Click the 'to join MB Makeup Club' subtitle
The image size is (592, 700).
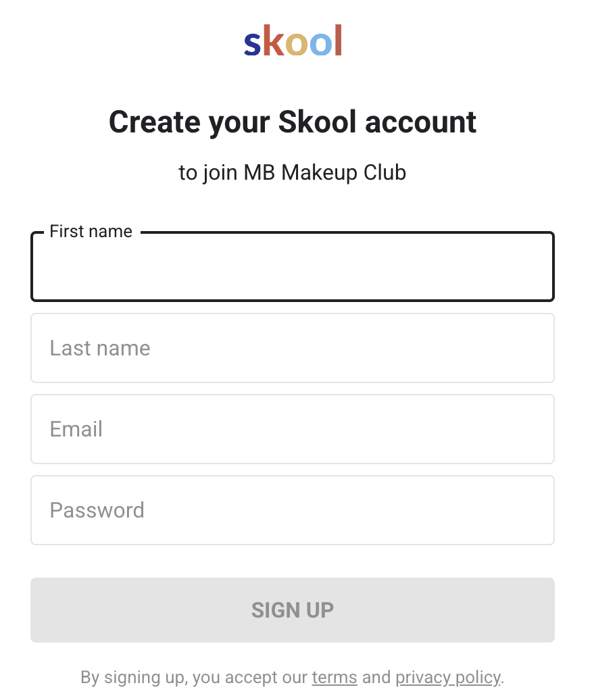pyautogui.click(x=293, y=173)
